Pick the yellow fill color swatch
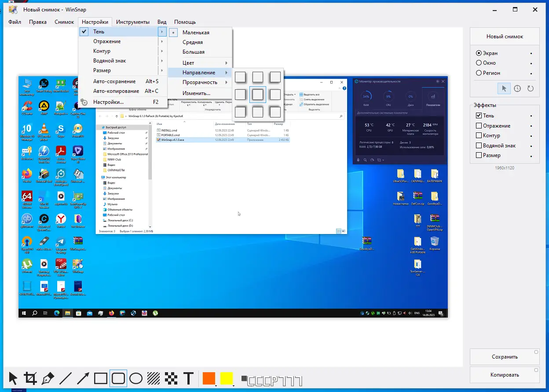Image resolution: width=549 pixels, height=392 pixels. (x=227, y=378)
